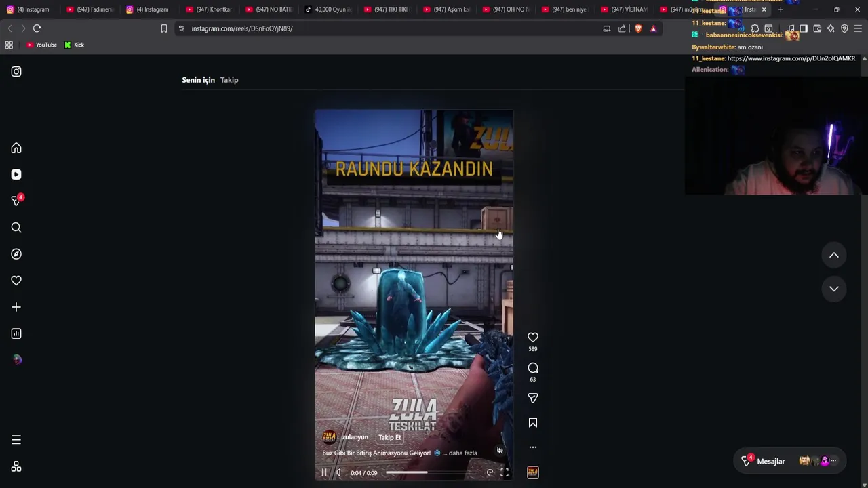Open Instagram logo home link in sidebar
The height and width of the screenshot is (488, 868).
tap(16, 71)
